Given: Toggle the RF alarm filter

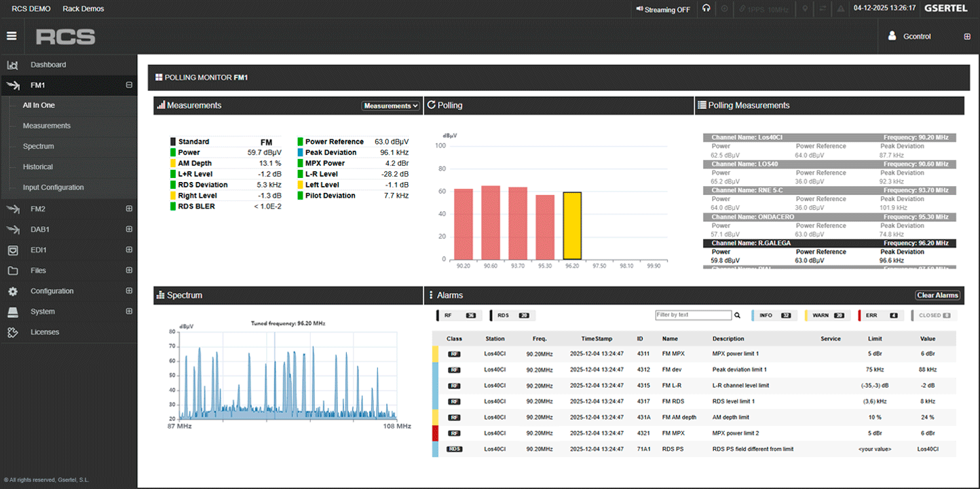Looking at the screenshot, I should tap(457, 315).
